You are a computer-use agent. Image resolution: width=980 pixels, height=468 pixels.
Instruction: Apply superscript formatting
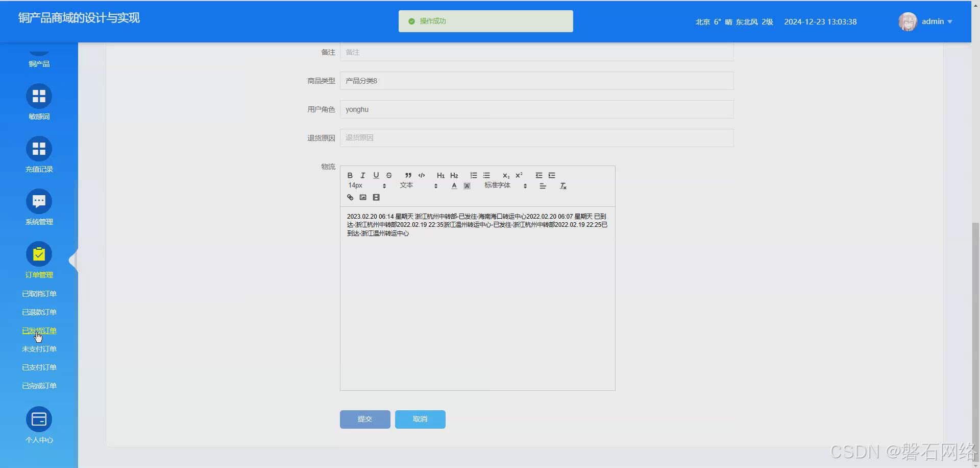click(519, 175)
